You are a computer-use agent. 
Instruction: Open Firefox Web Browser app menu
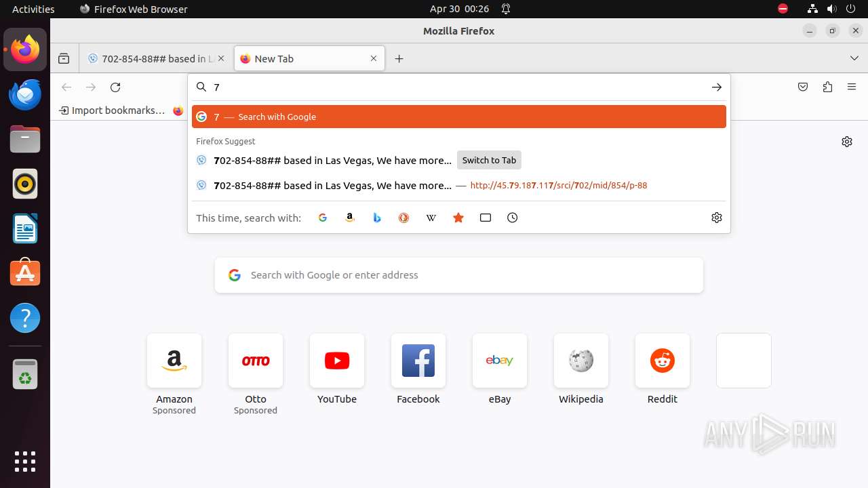click(x=134, y=9)
